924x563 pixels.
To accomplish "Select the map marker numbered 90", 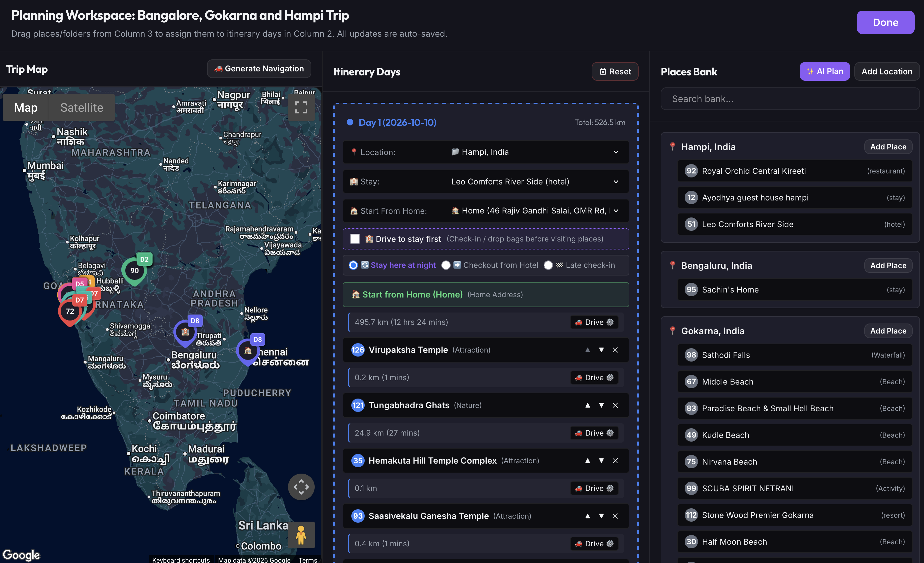I will click(x=134, y=271).
